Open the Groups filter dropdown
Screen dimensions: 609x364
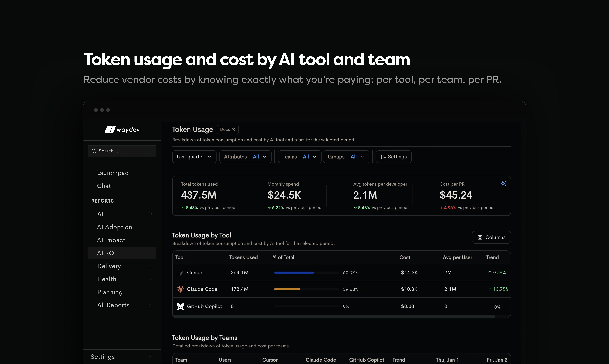click(x=346, y=157)
